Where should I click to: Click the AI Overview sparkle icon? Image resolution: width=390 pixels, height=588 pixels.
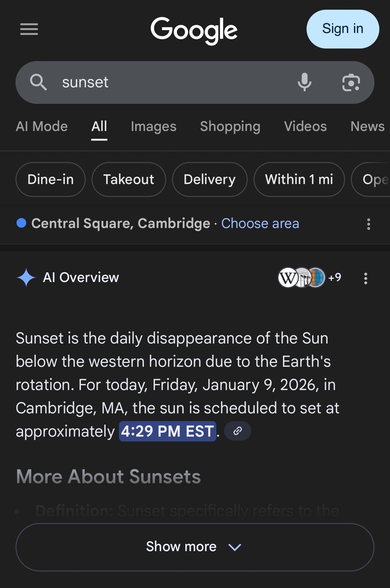[26, 278]
